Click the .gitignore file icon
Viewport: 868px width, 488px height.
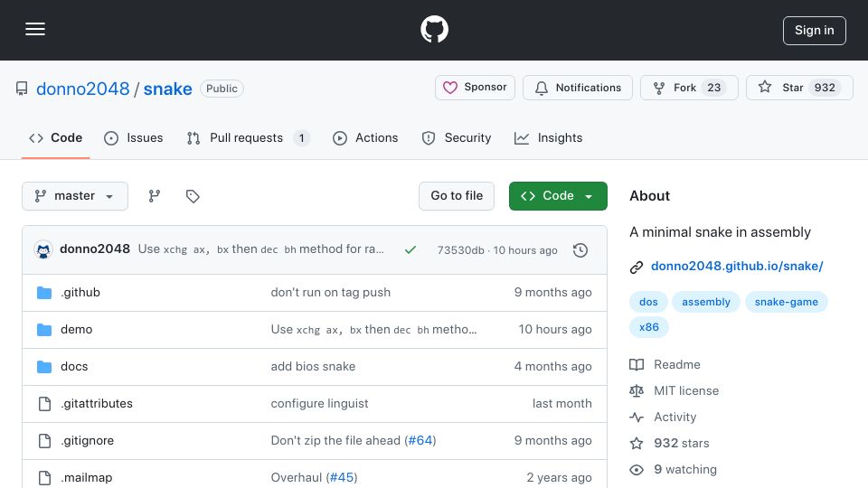tap(44, 441)
